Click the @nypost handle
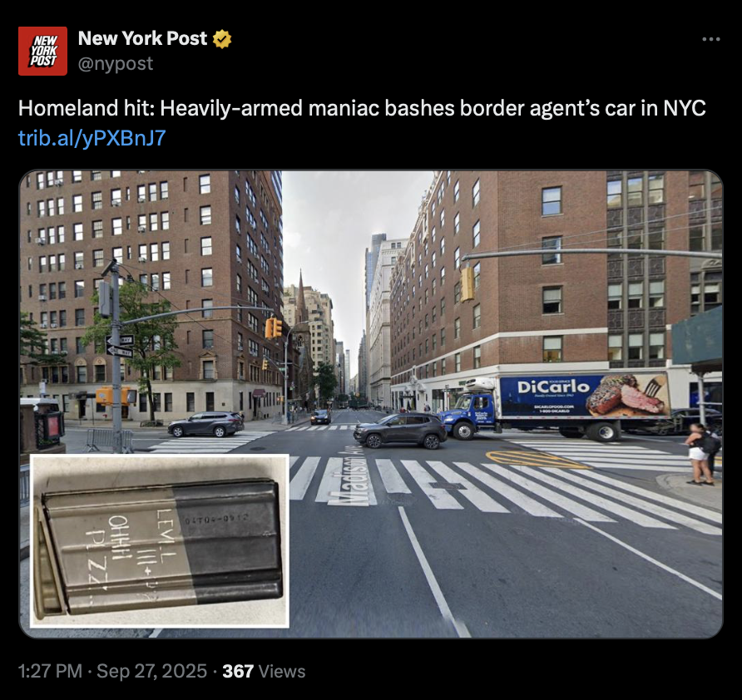The image size is (742, 700). coord(116,63)
